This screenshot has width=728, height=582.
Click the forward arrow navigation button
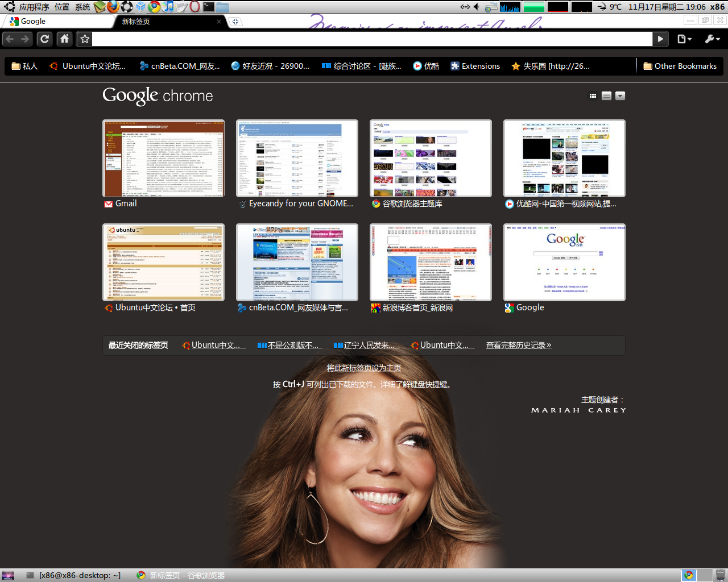pyautogui.click(x=25, y=39)
